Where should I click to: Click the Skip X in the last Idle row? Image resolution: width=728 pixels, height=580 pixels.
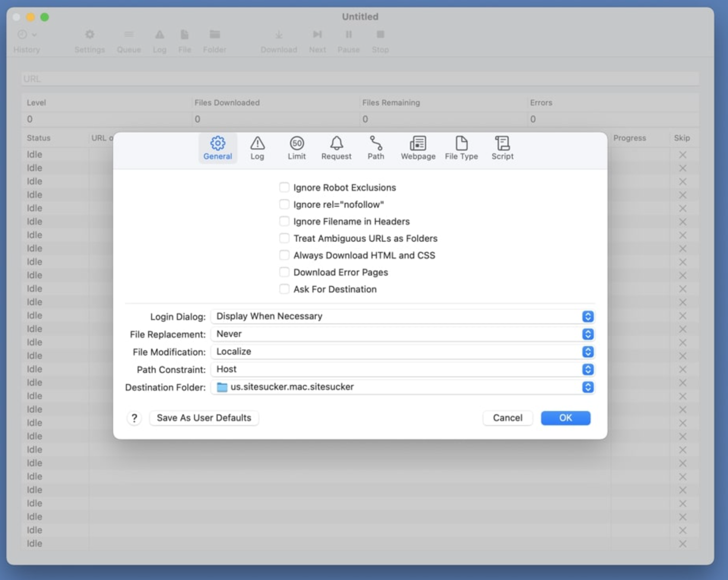(x=683, y=544)
